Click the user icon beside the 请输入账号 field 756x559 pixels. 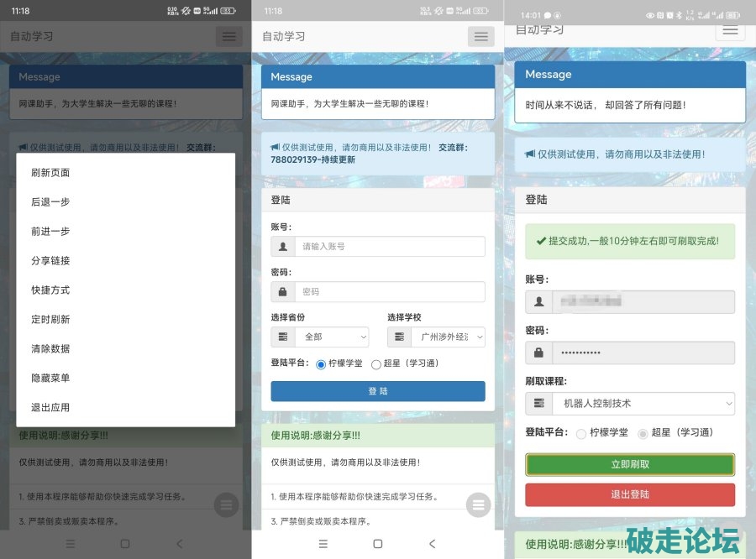(x=283, y=247)
